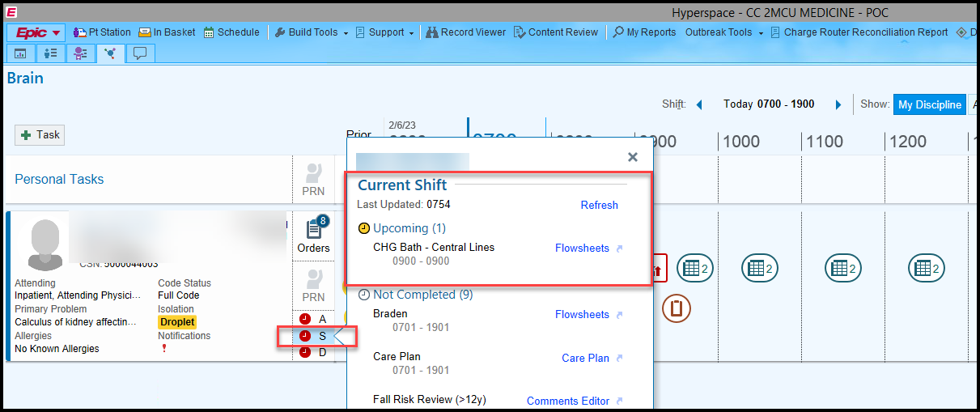Open the Epic main menu button
Viewport: 980px width, 412px height.
coord(36,32)
